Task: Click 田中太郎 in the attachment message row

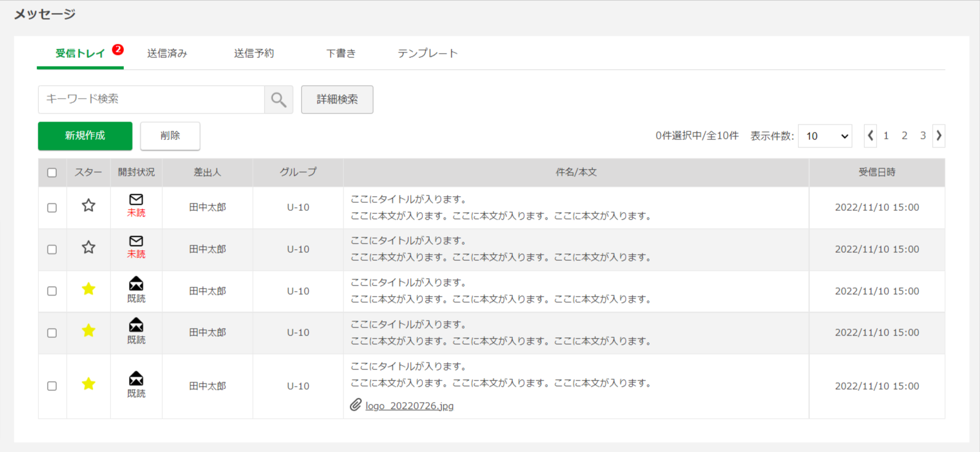Action: pos(207,386)
